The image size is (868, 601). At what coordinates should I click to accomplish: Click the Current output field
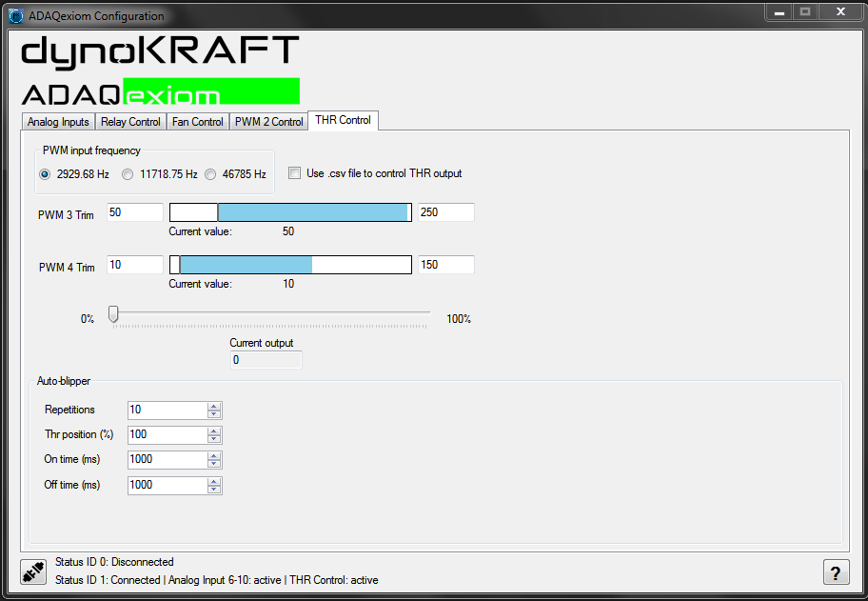pyautogui.click(x=266, y=360)
